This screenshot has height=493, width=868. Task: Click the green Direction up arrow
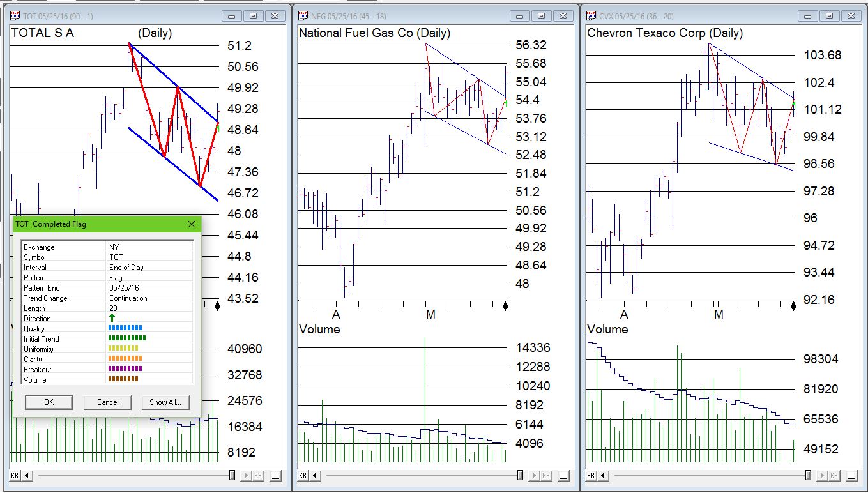click(x=112, y=318)
